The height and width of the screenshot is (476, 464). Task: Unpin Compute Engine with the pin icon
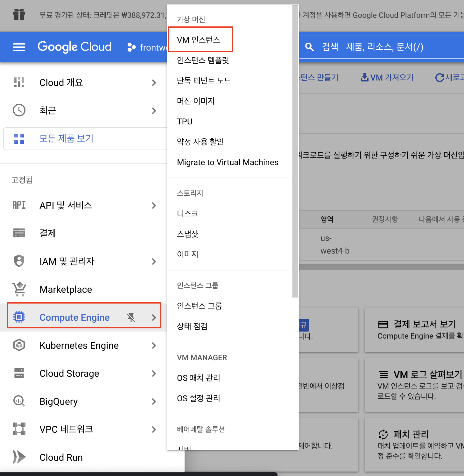(x=131, y=317)
